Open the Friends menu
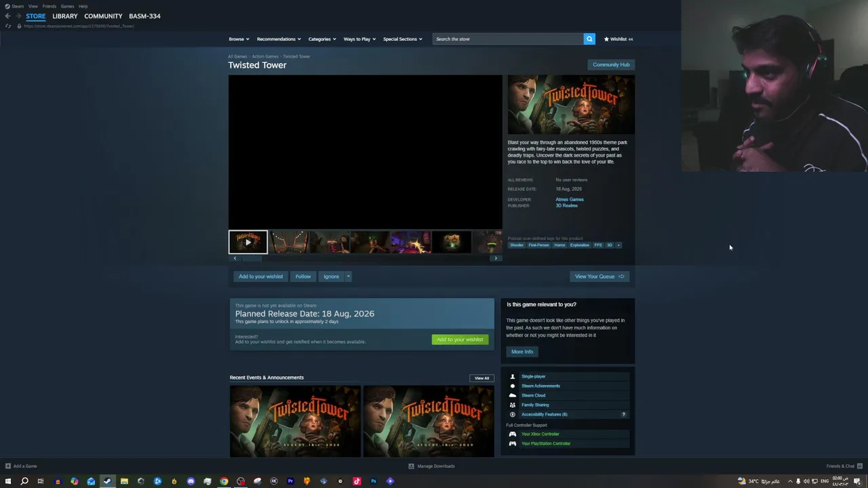Viewport: 868px width, 488px height. click(x=50, y=6)
